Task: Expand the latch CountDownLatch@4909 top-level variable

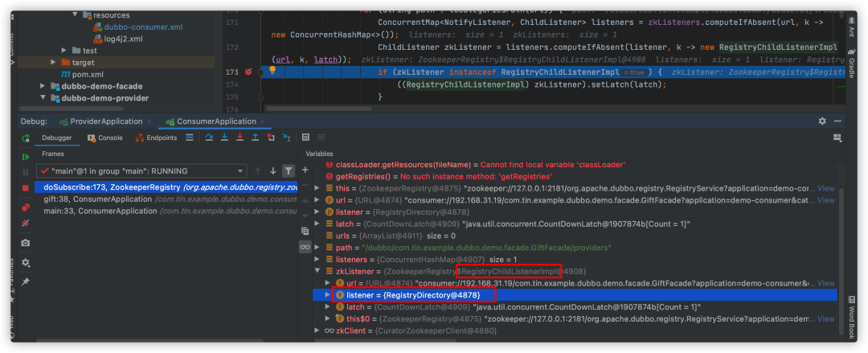Action: click(x=317, y=224)
